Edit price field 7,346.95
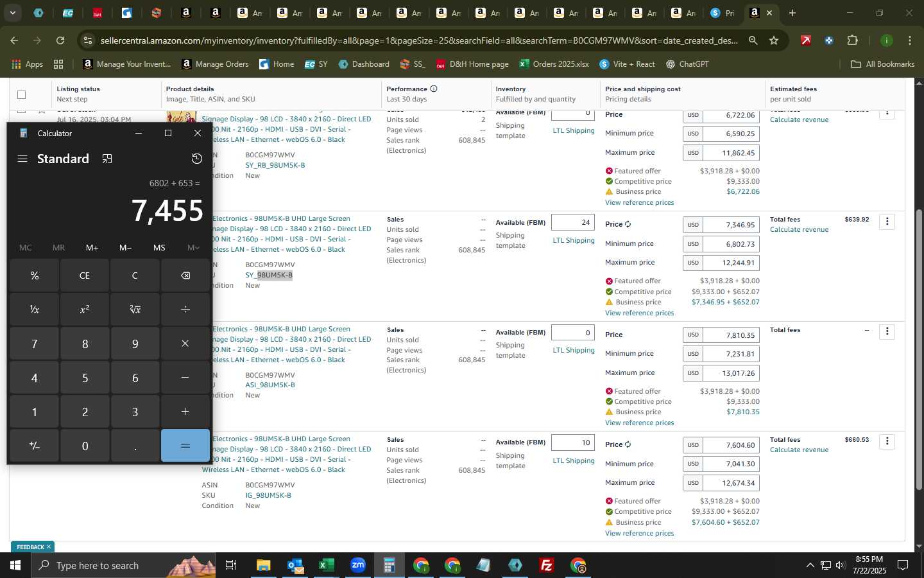This screenshot has height=578, width=924. tap(732, 225)
